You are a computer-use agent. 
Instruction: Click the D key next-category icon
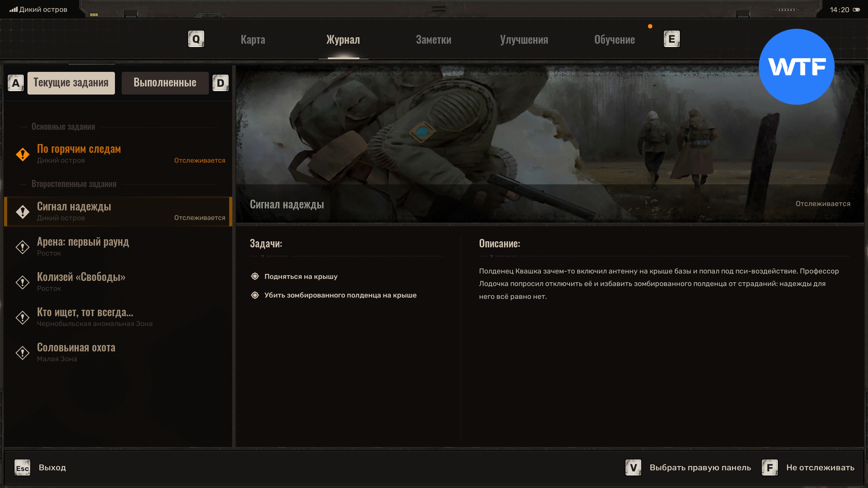click(x=220, y=83)
